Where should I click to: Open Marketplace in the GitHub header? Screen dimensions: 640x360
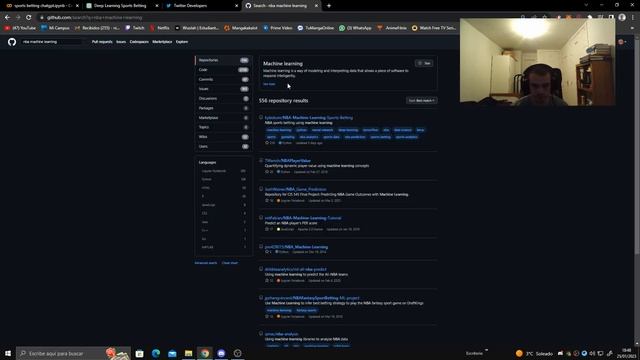[x=162, y=42]
